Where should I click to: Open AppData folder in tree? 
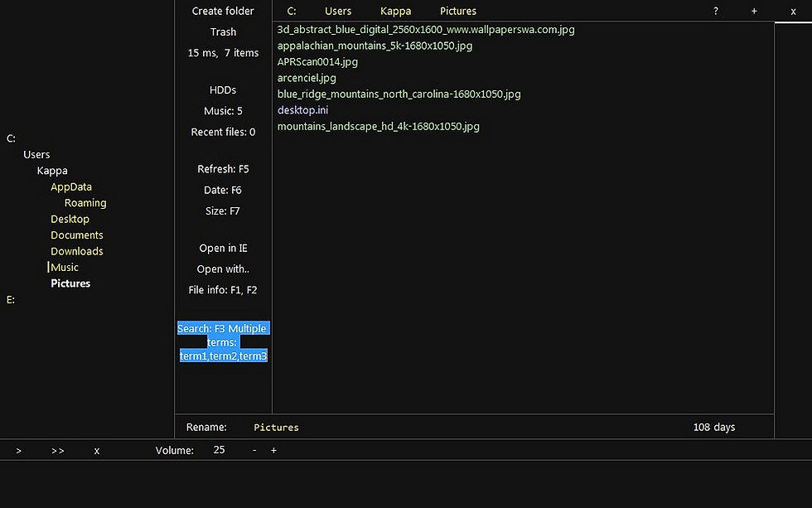tap(71, 187)
